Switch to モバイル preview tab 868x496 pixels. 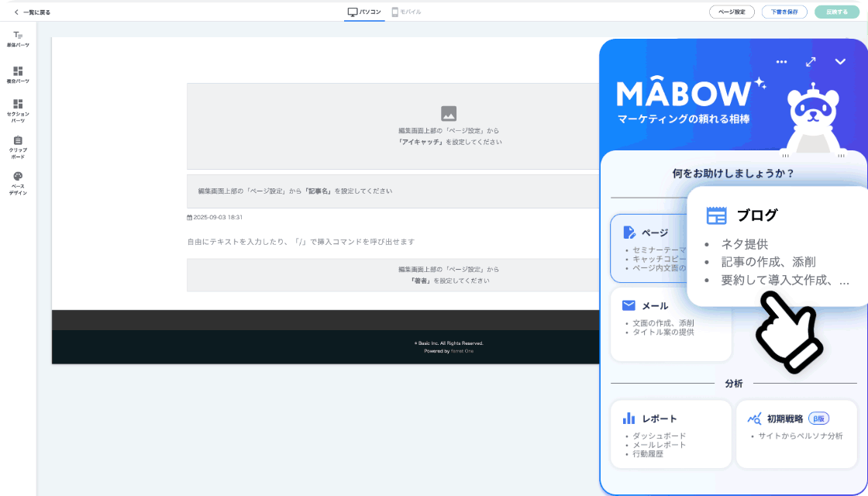407,12
